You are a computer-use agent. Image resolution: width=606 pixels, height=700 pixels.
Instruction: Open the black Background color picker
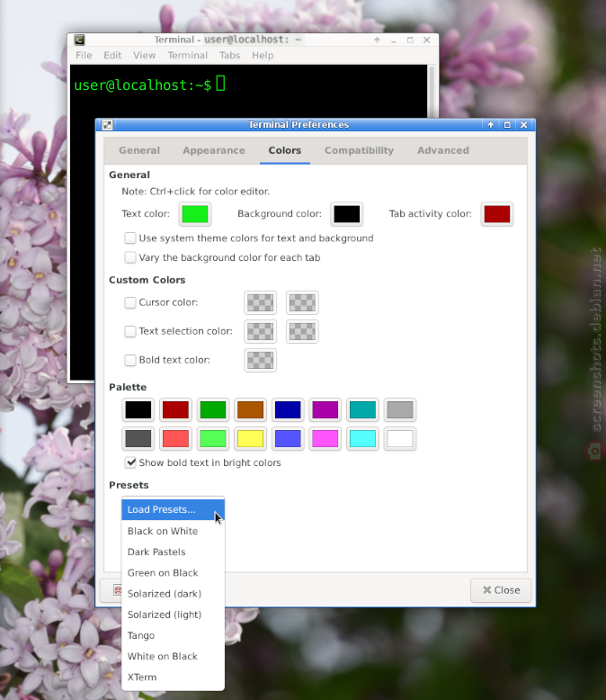347,214
